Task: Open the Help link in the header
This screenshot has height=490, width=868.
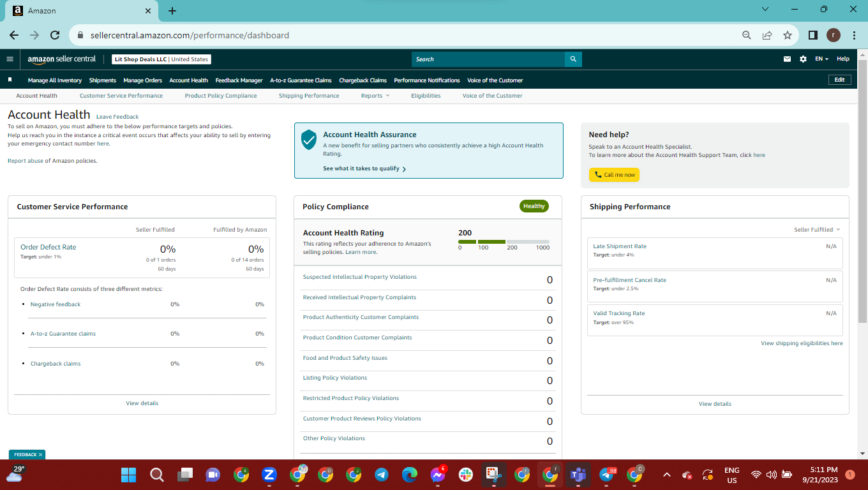Action: (x=843, y=59)
